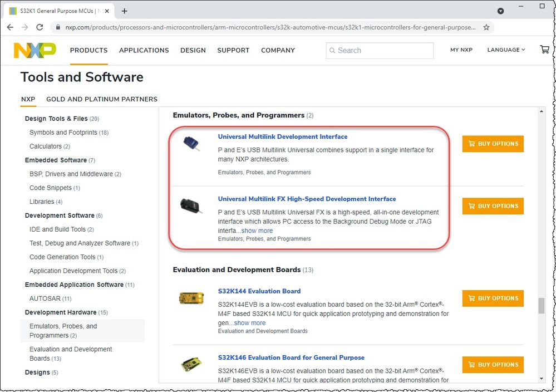Open the Language dropdown
This screenshot has width=556, height=392.
pos(506,50)
